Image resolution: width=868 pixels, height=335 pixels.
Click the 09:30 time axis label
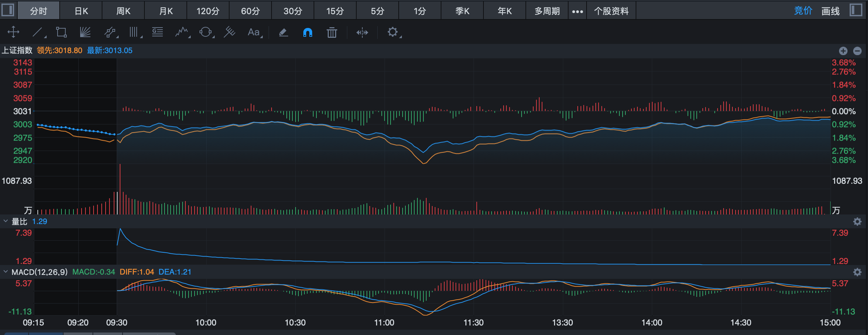coord(117,323)
